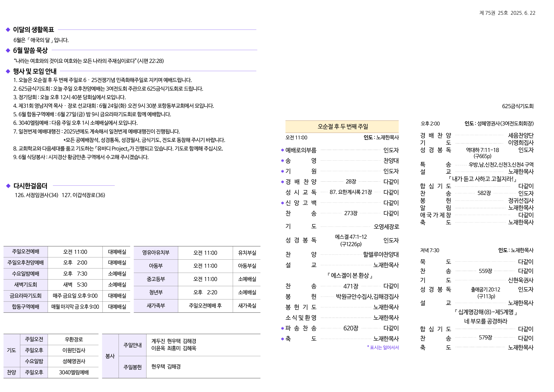
Task: Click asterisk marker before 경배찬양 28장
Action: click(x=282, y=182)
